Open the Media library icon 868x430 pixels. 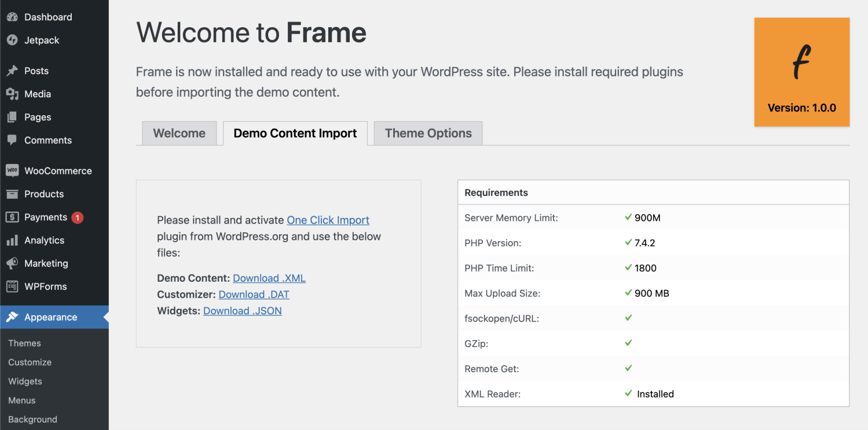pyautogui.click(x=12, y=93)
